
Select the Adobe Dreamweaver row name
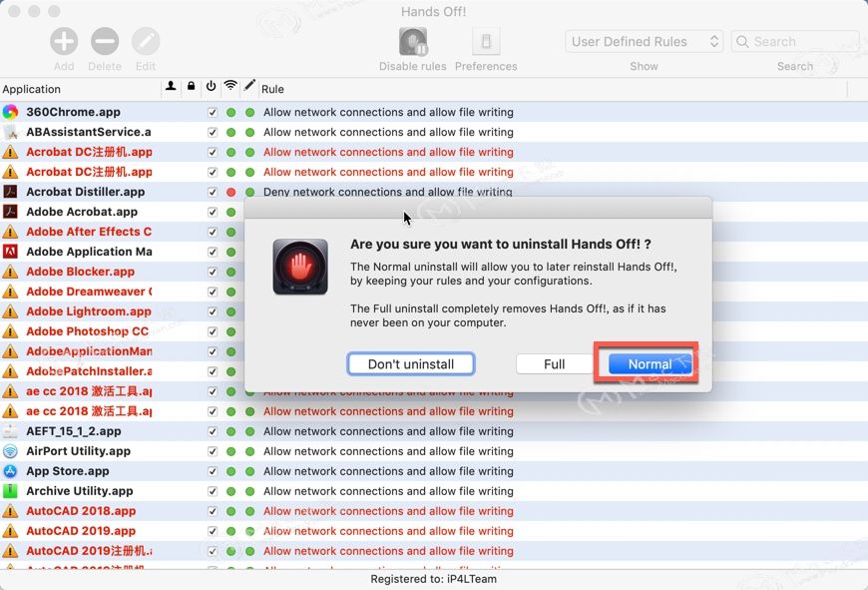pyautogui.click(x=89, y=292)
